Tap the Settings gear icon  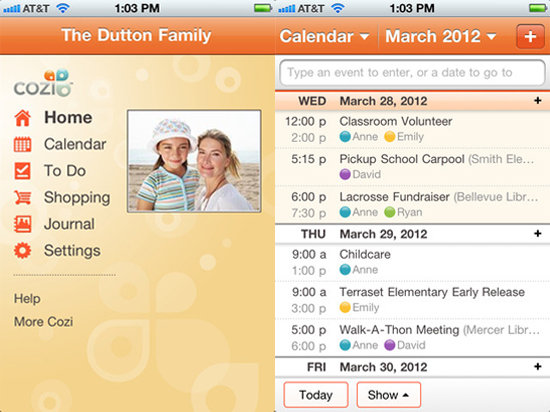[x=22, y=251]
